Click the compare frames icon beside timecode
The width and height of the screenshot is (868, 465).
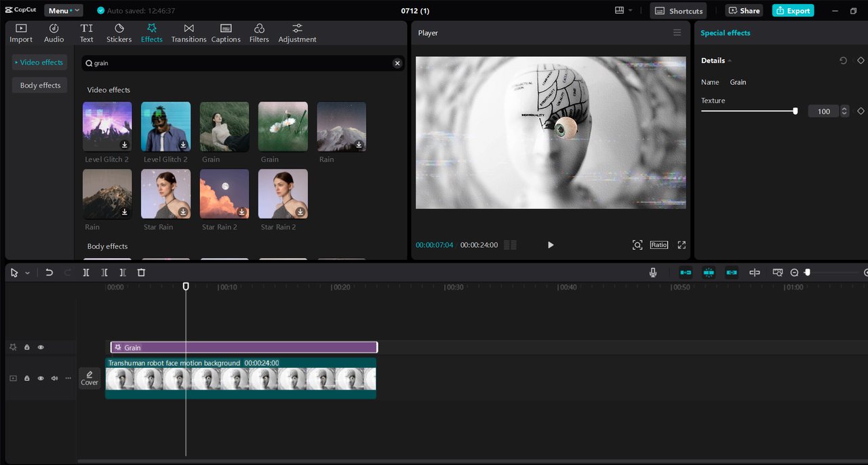(x=510, y=245)
